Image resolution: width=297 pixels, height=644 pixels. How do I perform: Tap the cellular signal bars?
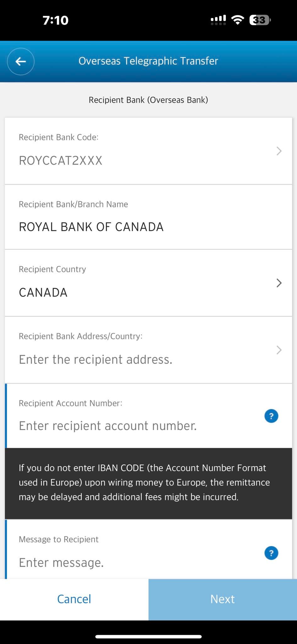[218, 20]
